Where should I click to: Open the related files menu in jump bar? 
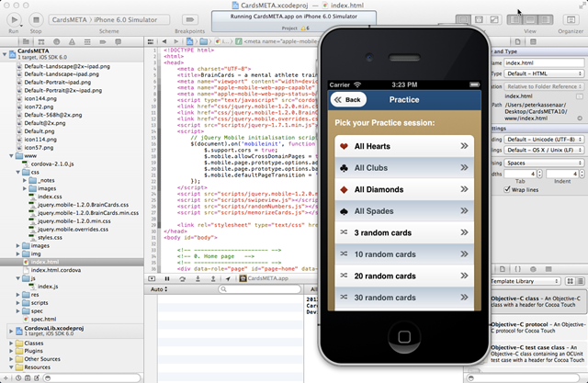(151, 41)
